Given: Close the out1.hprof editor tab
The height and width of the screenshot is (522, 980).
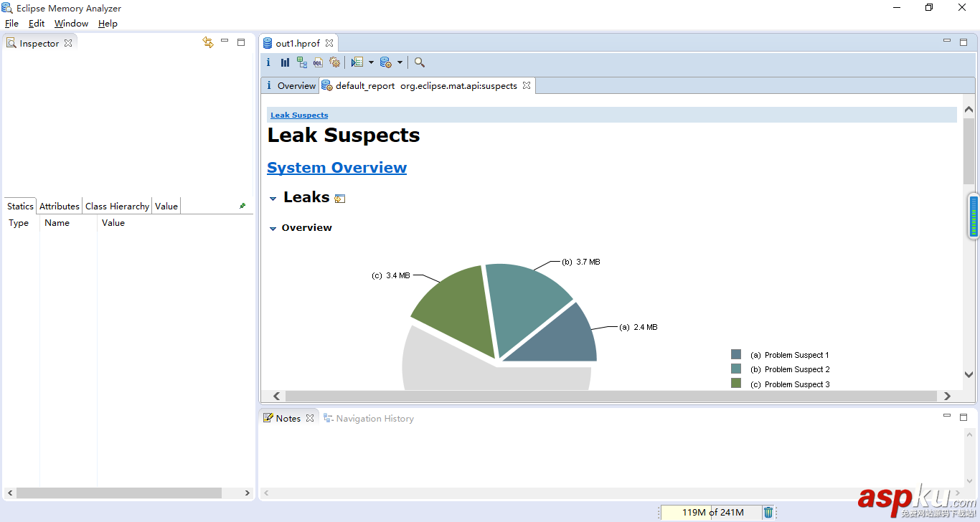Looking at the screenshot, I should tap(329, 43).
